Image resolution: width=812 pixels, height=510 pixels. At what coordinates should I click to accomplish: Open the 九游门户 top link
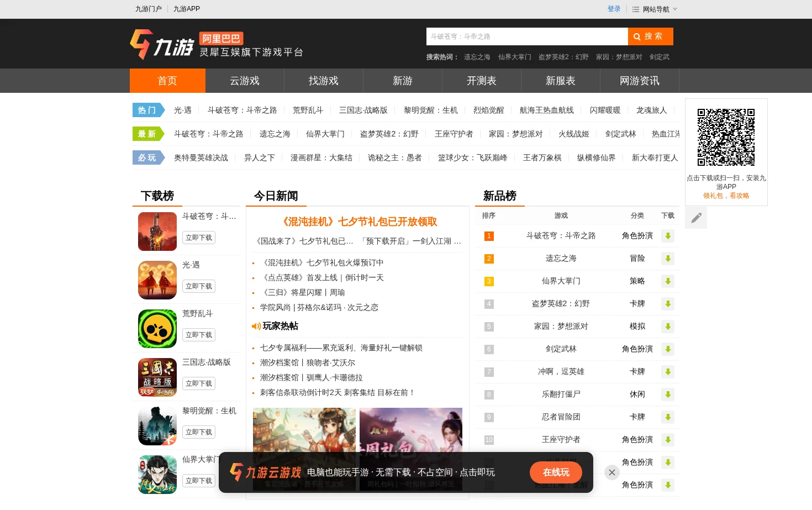tap(149, 9)
